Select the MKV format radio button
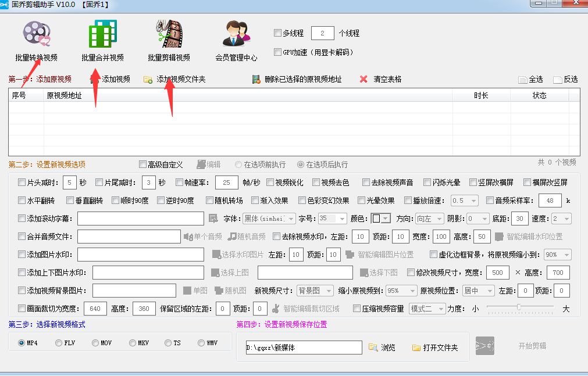The height and width of the screenshot is (376, 588). [x=133, y=343]
